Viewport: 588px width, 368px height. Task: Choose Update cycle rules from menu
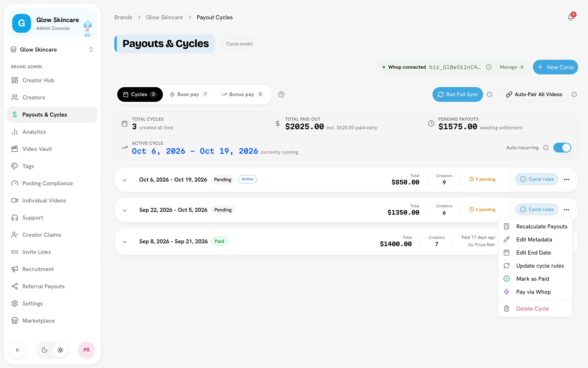pyautogui.click(x=535, y=266)
